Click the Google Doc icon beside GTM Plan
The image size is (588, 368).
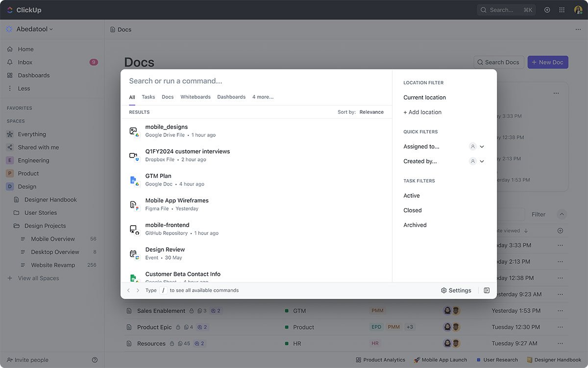pyautogui.click(x=134, y=179)
